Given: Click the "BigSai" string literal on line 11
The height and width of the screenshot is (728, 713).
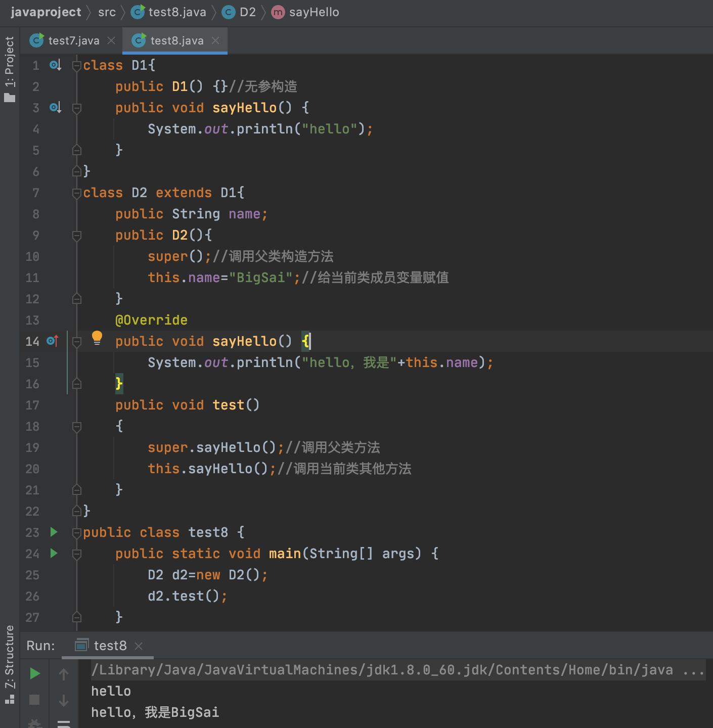Looking at the screenshot, I should (x=260, y=278).
